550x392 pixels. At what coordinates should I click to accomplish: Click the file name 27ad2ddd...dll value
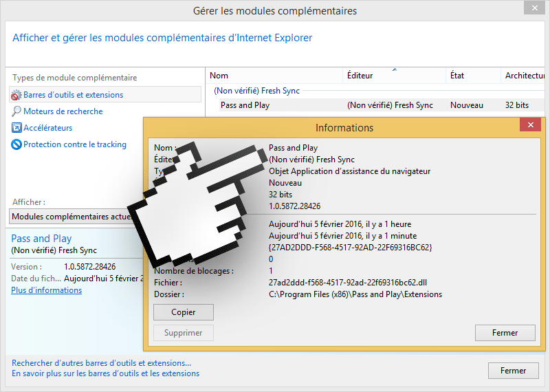point(348,283)
